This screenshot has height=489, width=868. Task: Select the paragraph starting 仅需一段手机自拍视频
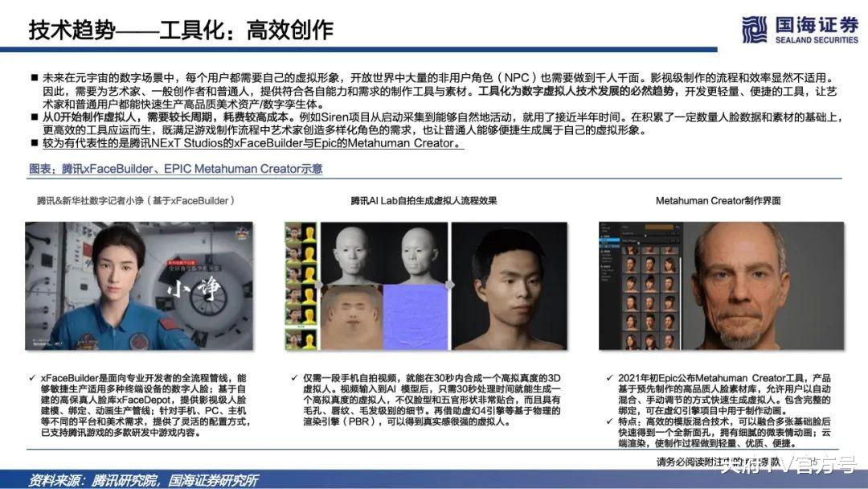click(x=426, y=399)
